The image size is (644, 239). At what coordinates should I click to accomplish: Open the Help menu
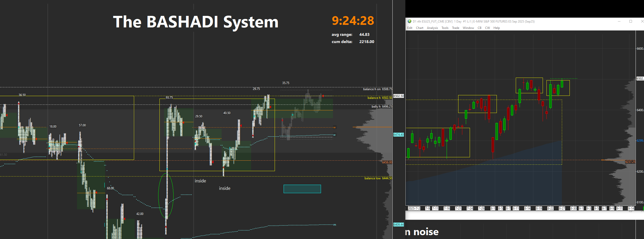point(497,28)
